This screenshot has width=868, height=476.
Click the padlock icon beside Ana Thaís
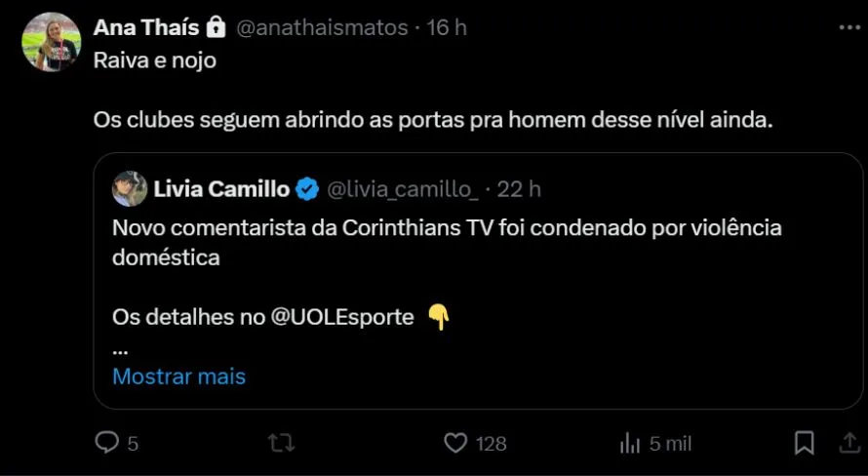pyautogui.click(x=216, y=27)
